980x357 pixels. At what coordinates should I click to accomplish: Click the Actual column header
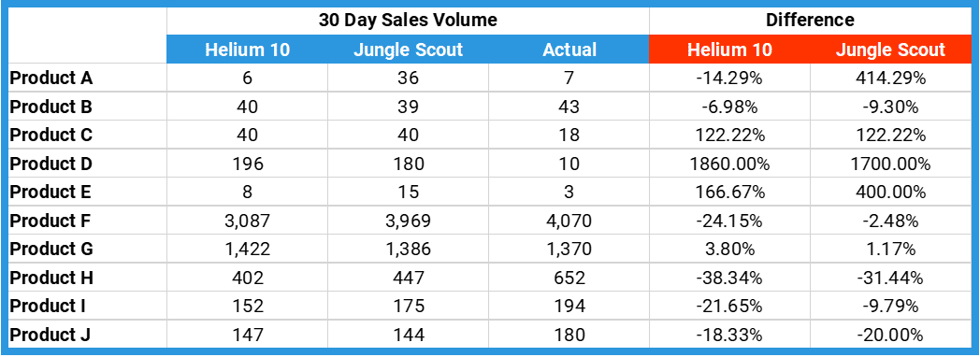pyautogui.click(x=569, y=50)
